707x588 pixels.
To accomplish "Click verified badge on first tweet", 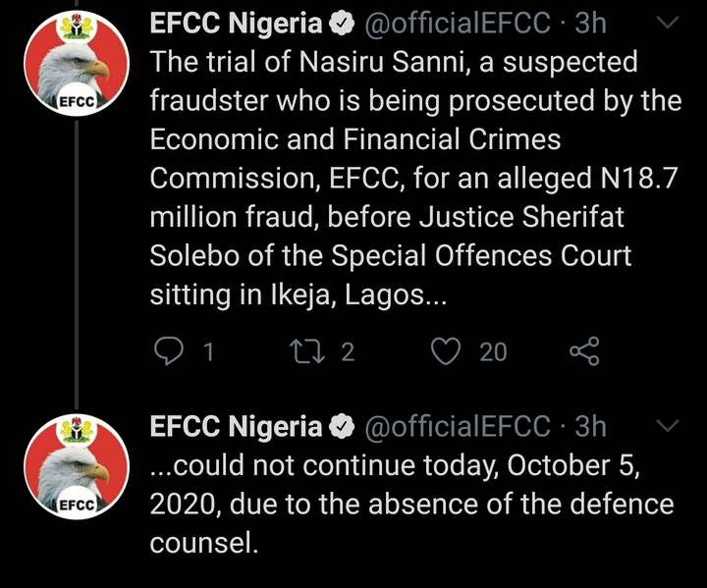I will click(343, 23).
